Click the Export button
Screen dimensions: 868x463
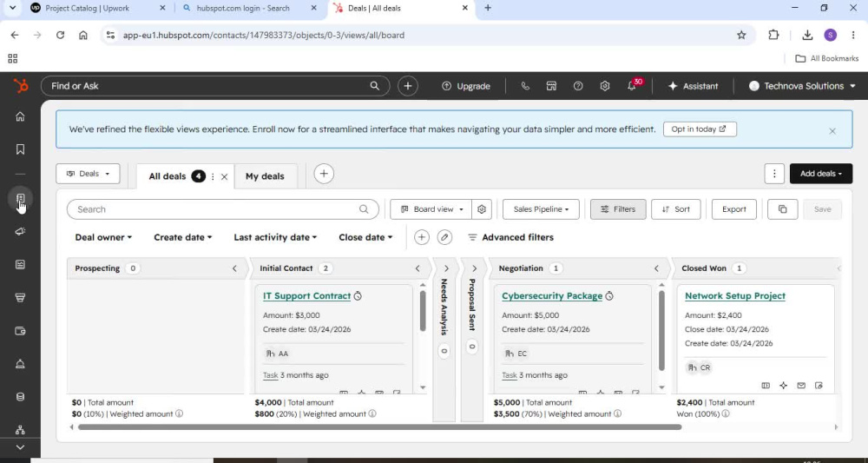click(734, 209)
